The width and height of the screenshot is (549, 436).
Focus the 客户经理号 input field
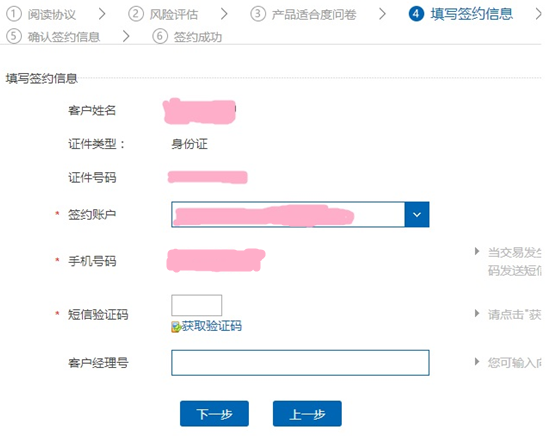point(300,363)
